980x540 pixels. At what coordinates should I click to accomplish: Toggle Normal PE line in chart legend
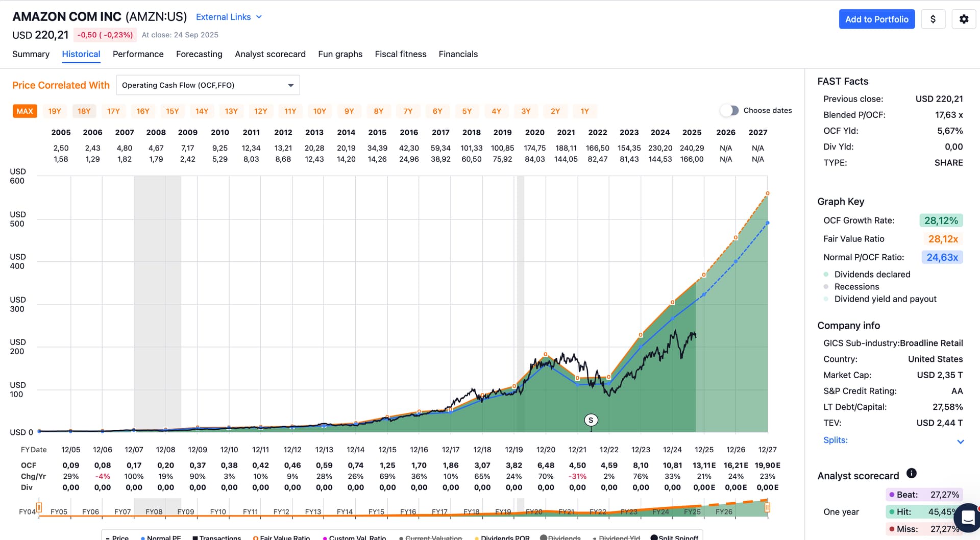tap(161, 537)
